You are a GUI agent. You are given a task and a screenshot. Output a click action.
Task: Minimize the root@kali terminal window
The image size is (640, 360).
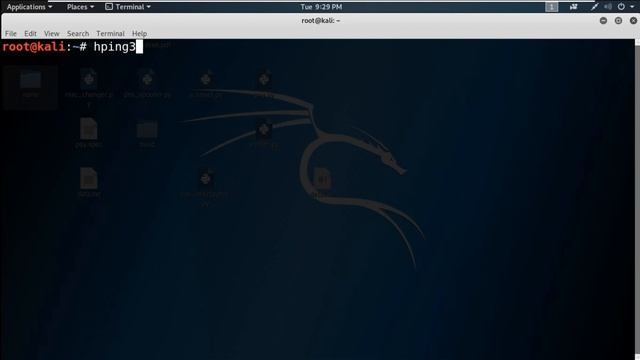tap(603, 20)
